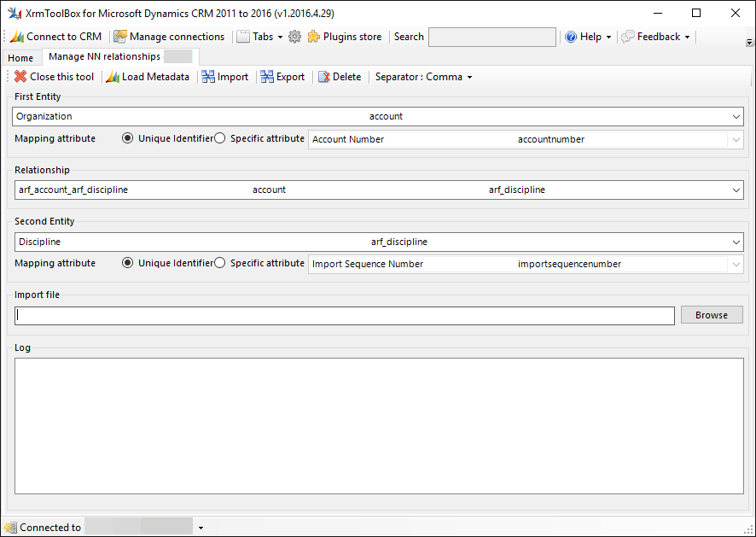Click the Delete icon in the toolbar
This screenshot has height=537, width=756.
coord(324,77)
